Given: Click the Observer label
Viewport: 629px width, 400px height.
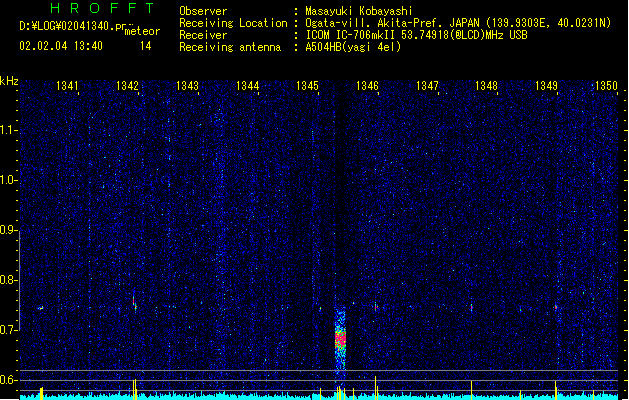Looking at the screenshot, I should click(x=203, y=11).
